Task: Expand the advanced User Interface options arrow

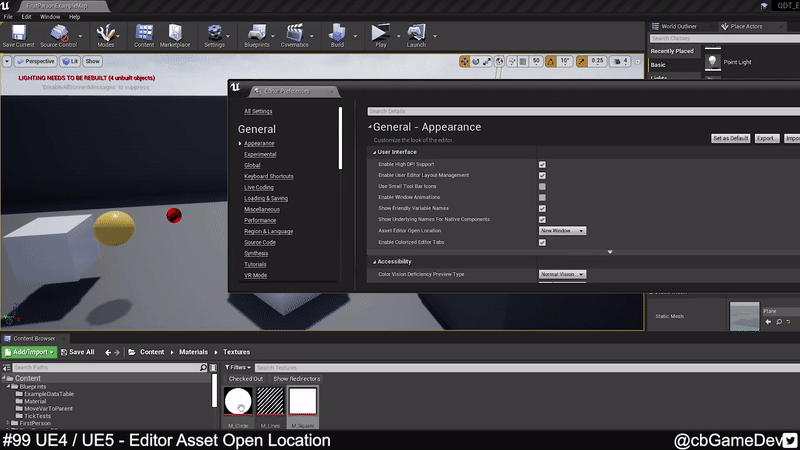Action: coord(610,252)
